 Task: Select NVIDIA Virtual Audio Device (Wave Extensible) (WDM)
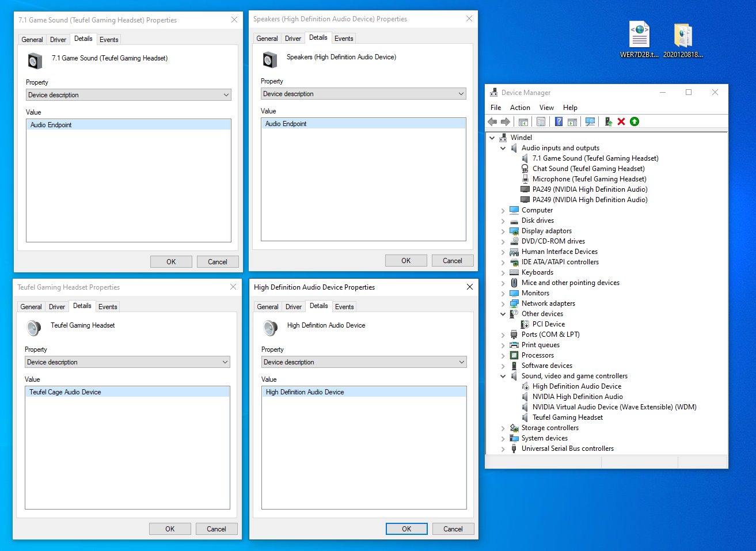coord(614,407)
